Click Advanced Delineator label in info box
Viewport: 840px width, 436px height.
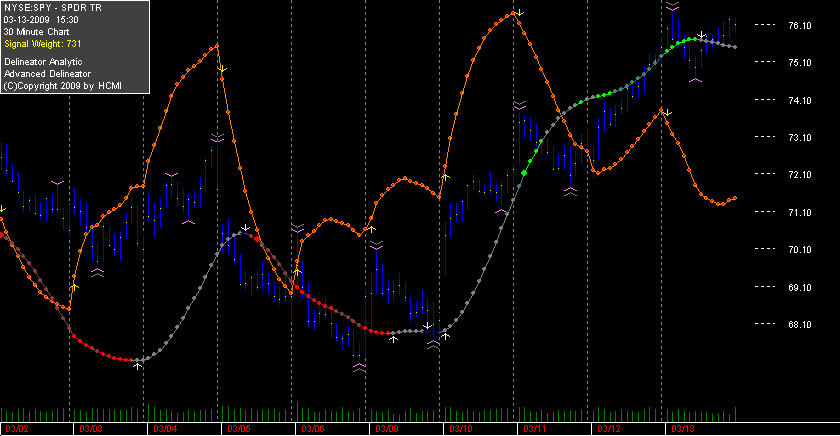[x=47, y=74]
